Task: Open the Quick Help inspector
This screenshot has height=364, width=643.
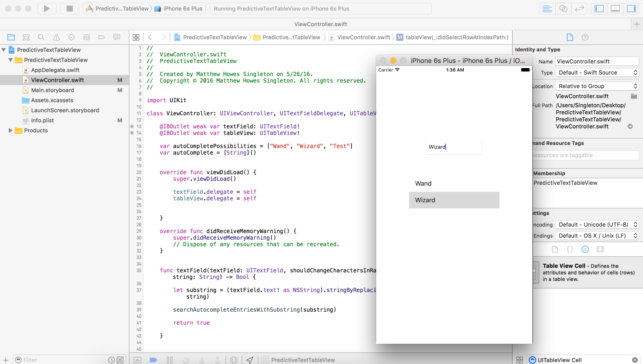Action: coord(585,37)
